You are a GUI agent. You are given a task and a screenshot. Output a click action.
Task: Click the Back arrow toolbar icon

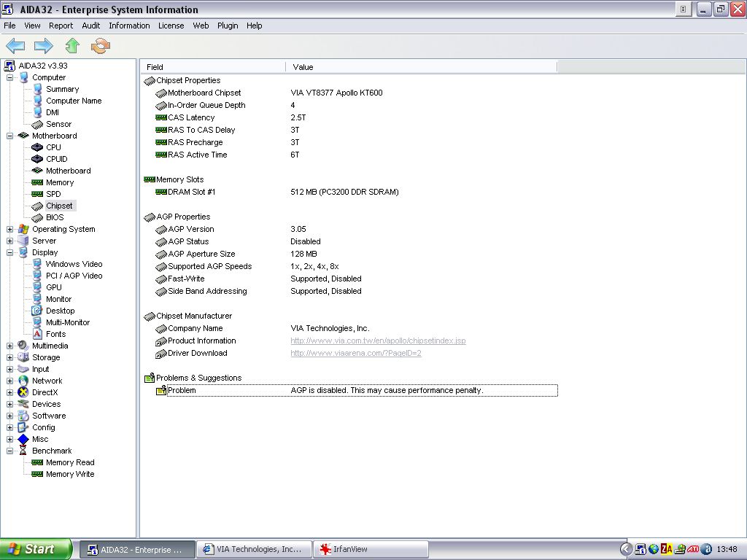15,47
